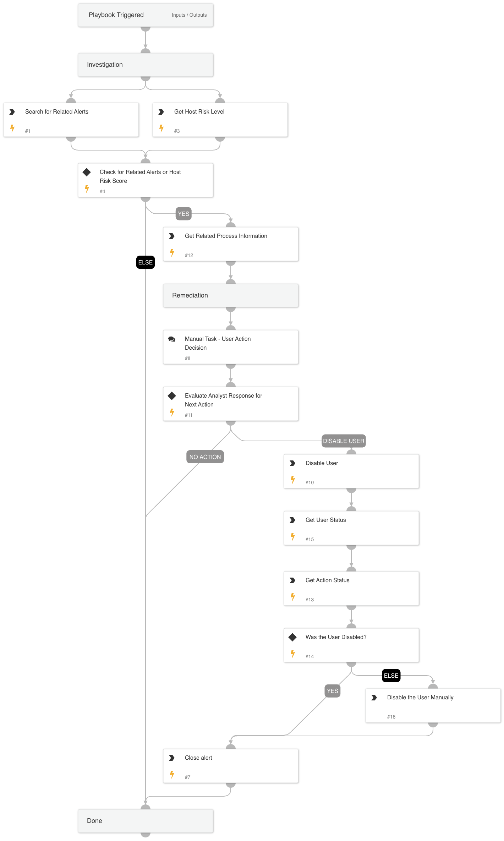Click the diamond icon on Check for Related Alerts
This screenshot has width=504, height=841.
click(x=87, y=172)
